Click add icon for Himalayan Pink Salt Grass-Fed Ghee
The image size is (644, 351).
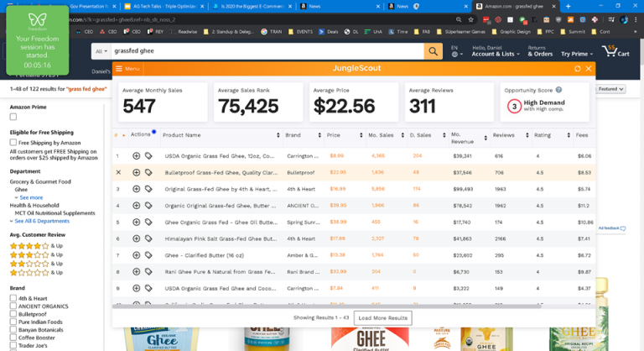(x=137, y=238)
